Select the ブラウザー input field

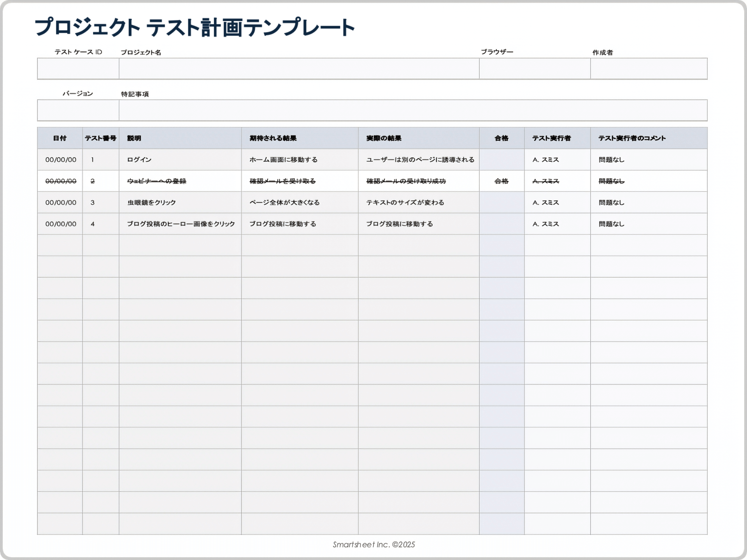tap(534, 69)
